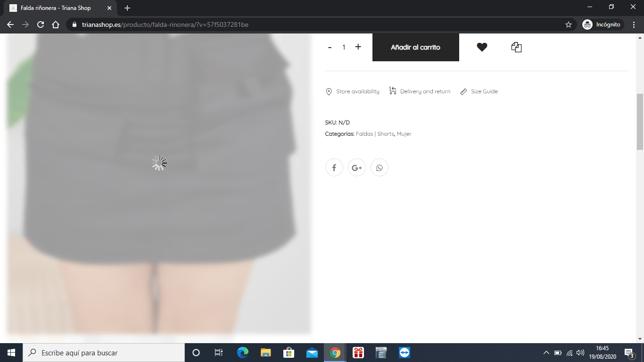
Task: Check battery status icon
Action: (558, 353)
